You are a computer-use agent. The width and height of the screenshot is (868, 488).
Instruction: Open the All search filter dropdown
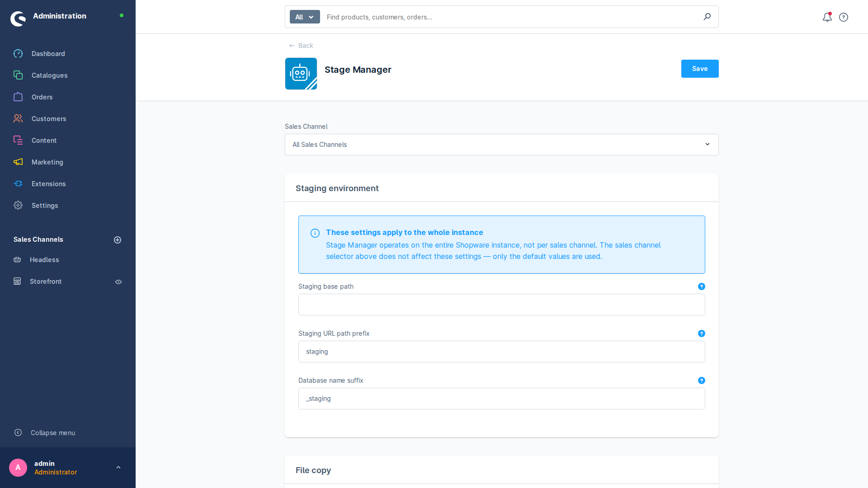click(305, 17)
